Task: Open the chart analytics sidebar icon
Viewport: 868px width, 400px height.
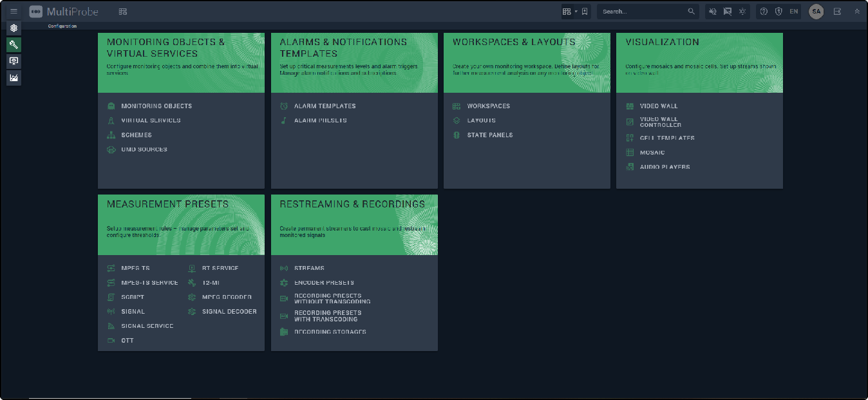Action: pos(14,78)
